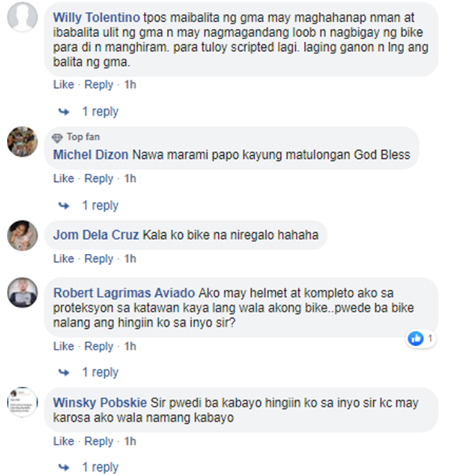
Task: Click the 1h timestamp on Jom's comment
Action: (x=130, y=259)
